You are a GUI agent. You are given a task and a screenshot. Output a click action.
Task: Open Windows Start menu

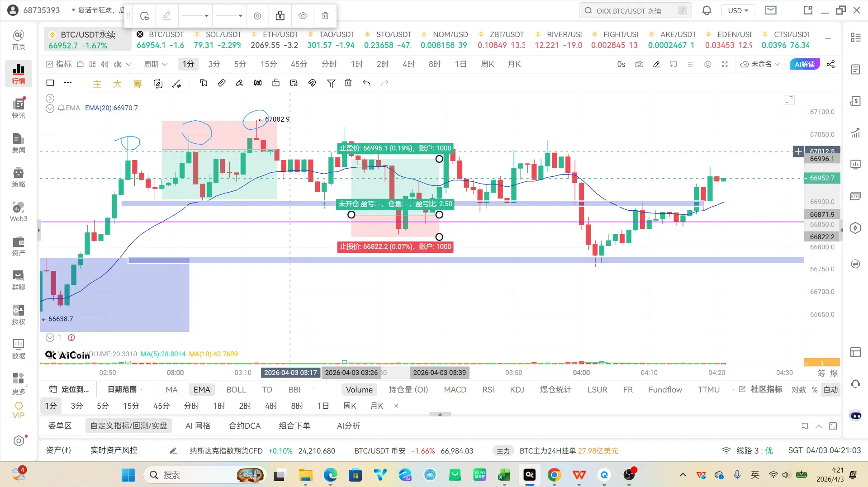128,475
